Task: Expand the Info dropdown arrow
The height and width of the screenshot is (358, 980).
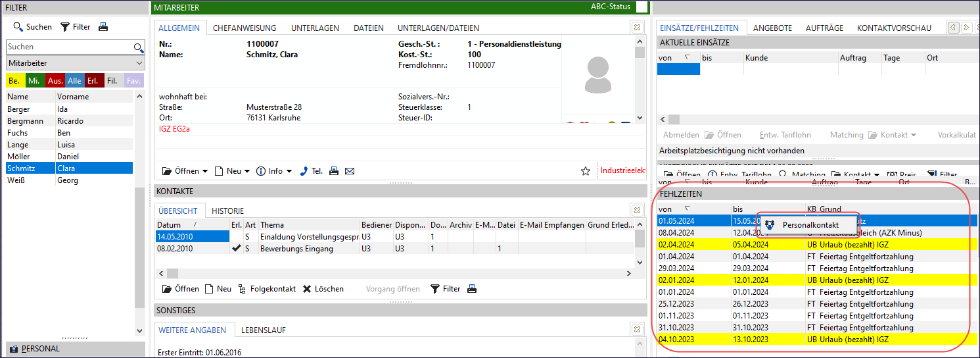Action: pos(290,171)
